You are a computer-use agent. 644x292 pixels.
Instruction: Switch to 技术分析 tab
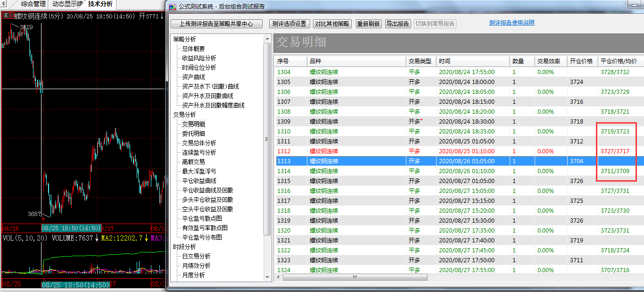point(100,4)
